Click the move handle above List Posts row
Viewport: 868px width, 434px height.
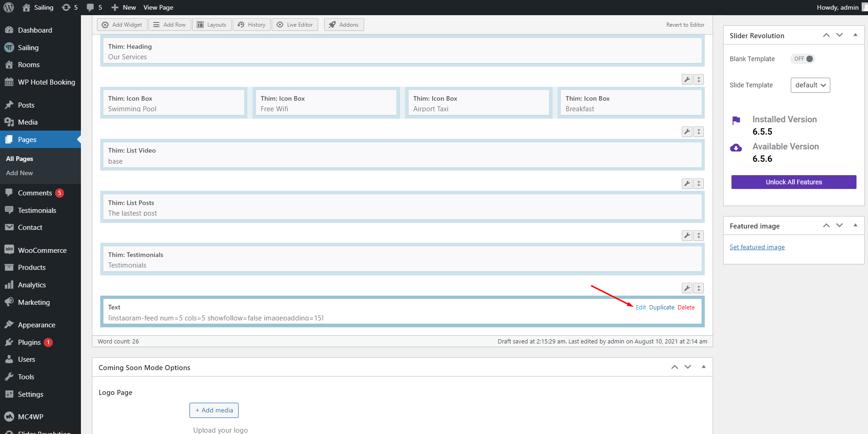[699, 183]
